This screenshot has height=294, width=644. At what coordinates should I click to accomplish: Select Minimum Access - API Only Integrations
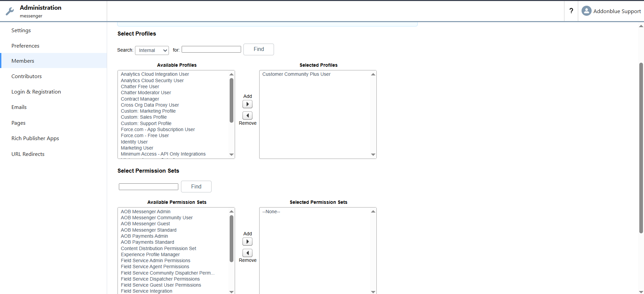click(163, 154)
